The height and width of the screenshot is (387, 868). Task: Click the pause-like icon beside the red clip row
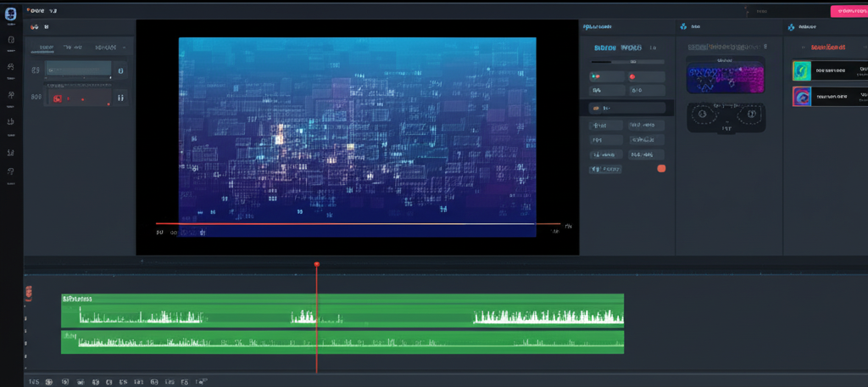point(120,98)
